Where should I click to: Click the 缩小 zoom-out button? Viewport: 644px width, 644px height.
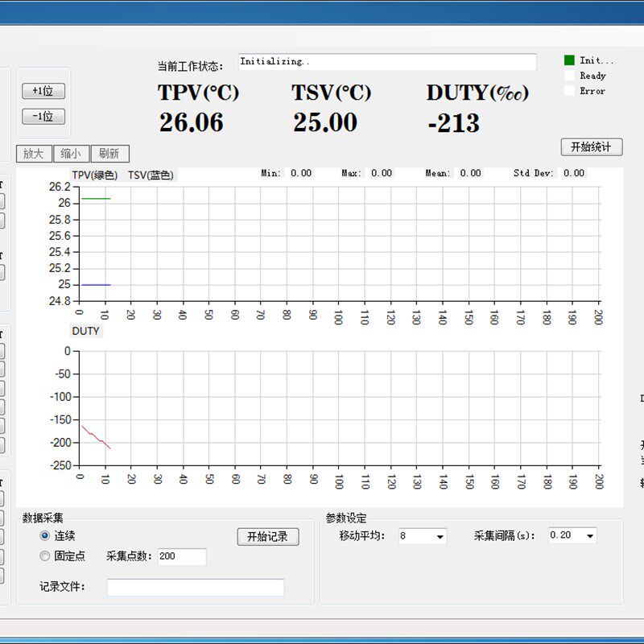coord(71,154)
